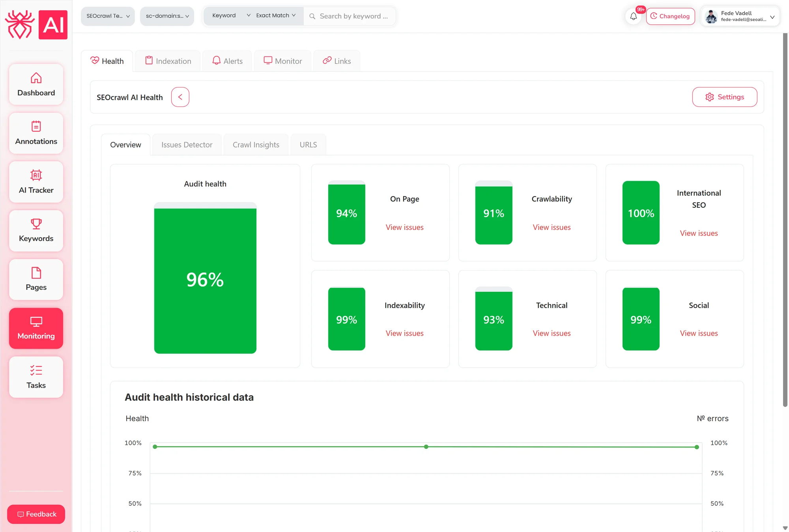789x532 pixels.
Task: Click the SEOcrawl AI spider logo
Action: click(36, 25)
